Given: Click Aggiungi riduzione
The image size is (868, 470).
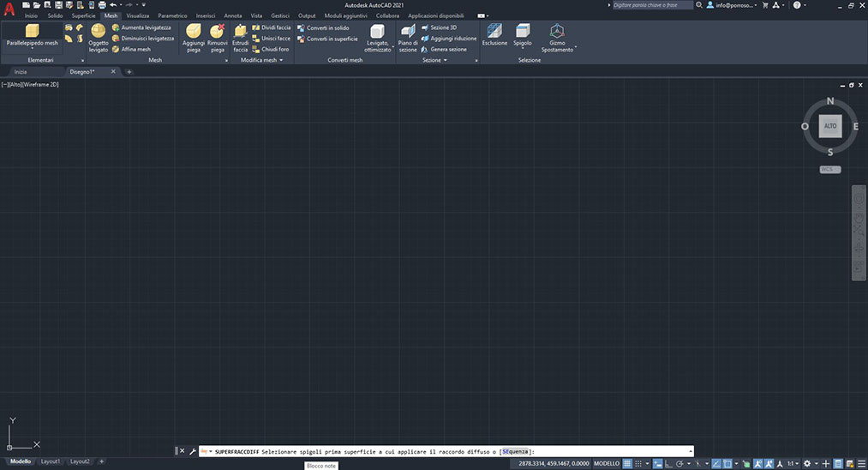Looking at the screenshot, I should [449, 39].
